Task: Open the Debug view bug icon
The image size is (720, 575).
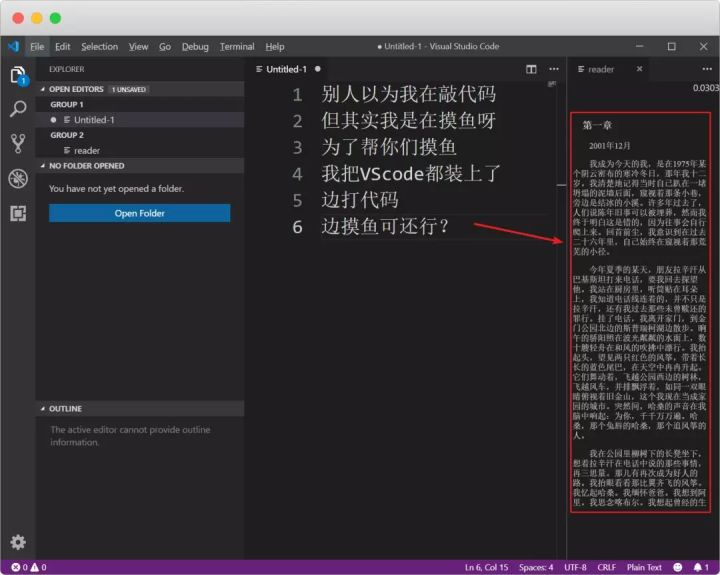Action: click(18, 178)
